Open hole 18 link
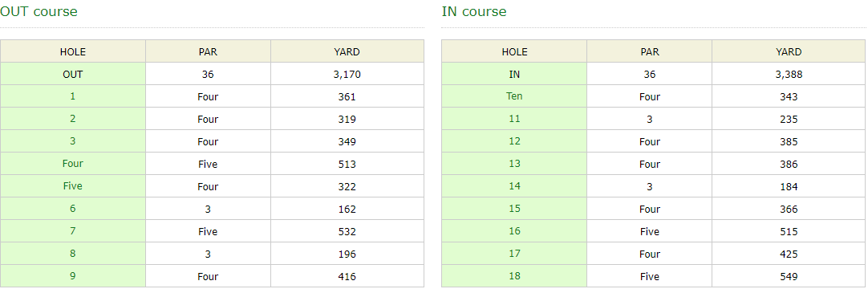Screen dimensions: 868x289 [514, 276]
